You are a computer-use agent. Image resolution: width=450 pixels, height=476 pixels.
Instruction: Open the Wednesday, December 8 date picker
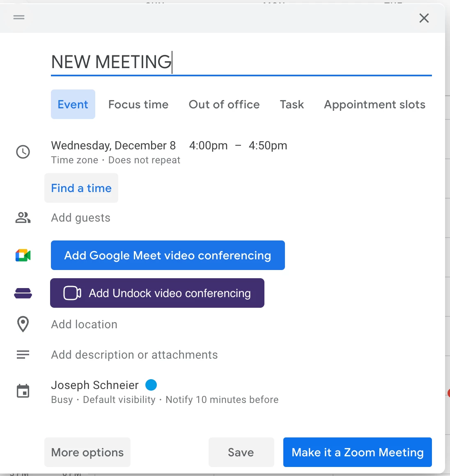point(113,145)
